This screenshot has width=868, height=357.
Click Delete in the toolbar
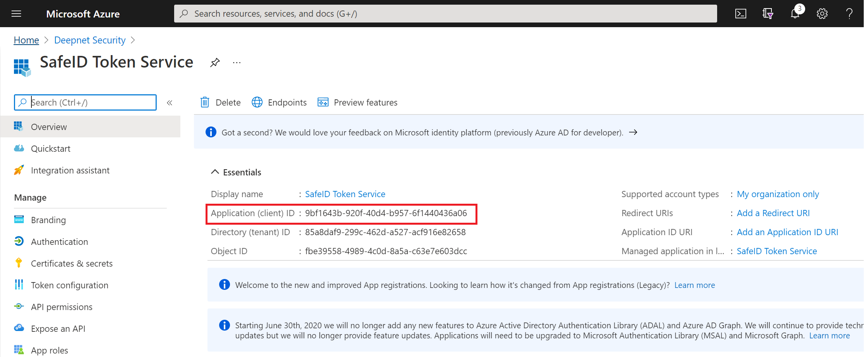click(x=220, y=102)
